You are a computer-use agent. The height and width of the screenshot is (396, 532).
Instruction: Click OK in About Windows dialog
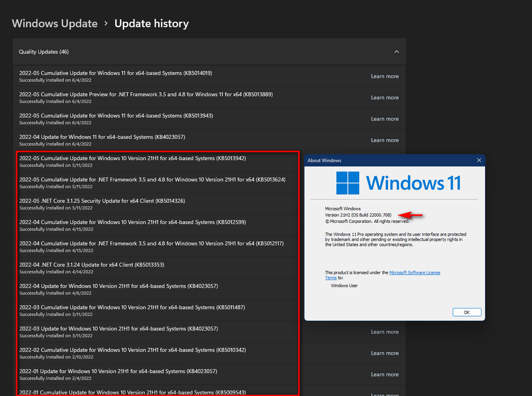pyautogui.click(x=467, y=312)
